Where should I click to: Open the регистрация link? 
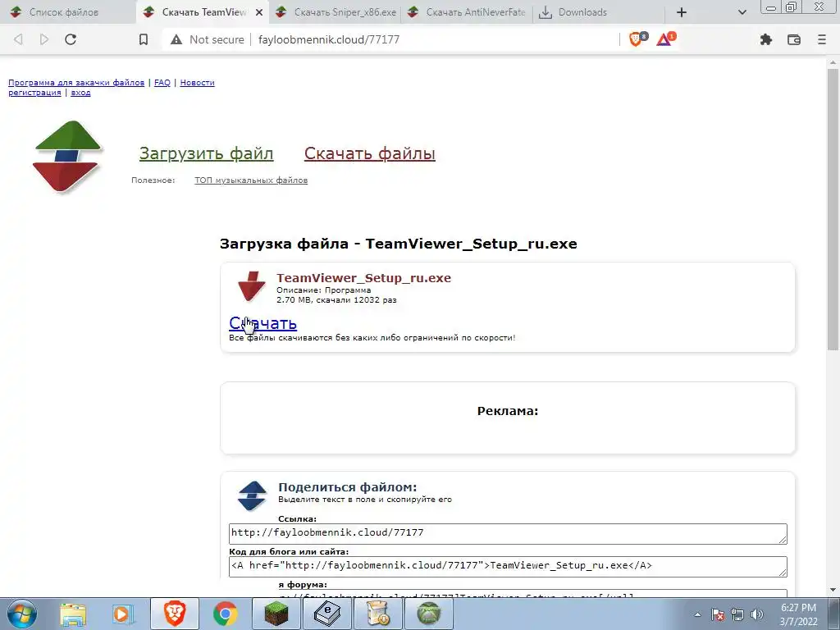pyautogui.click(x=34, y=92)
